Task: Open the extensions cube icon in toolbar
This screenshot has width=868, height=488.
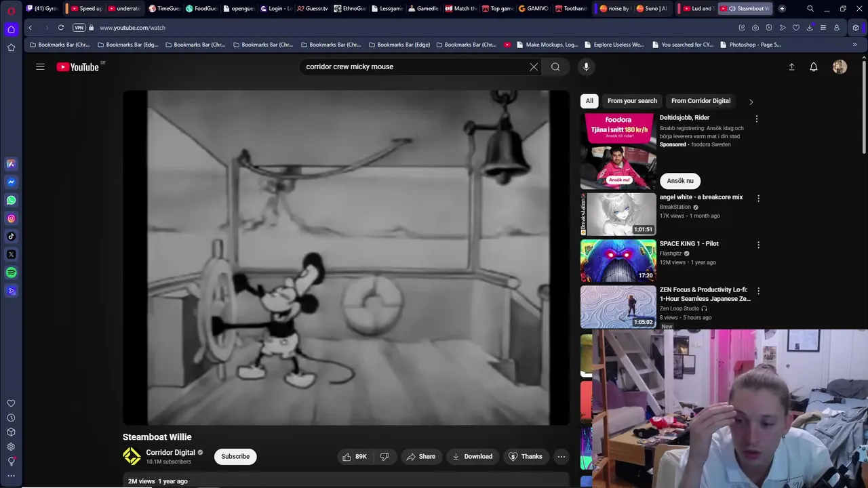Action: pyautogui.click(x=856, y=28)
